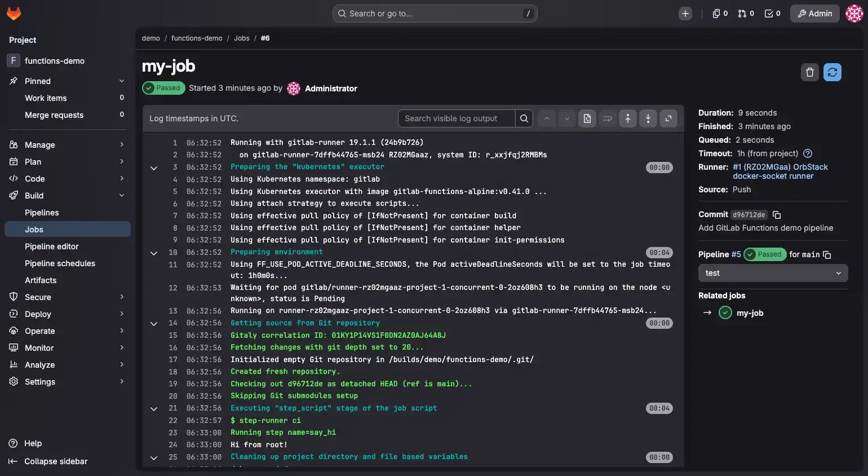Image resolution: width=868 pixels, height=476 pixels.
Task: Open the functions-demo breadcrumb link
Action: 197,38
